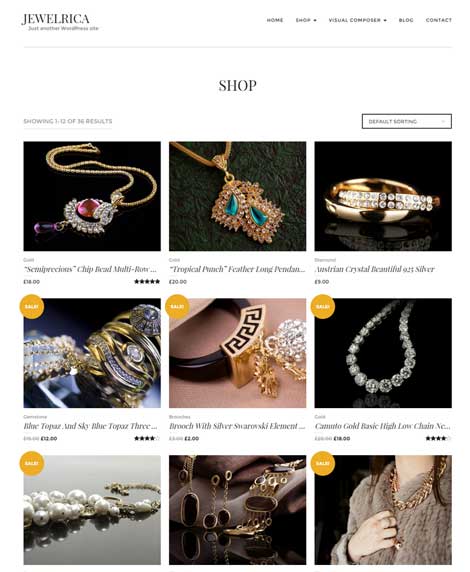Click the SALE badge on the pearl bracelet

pos(32,463)
